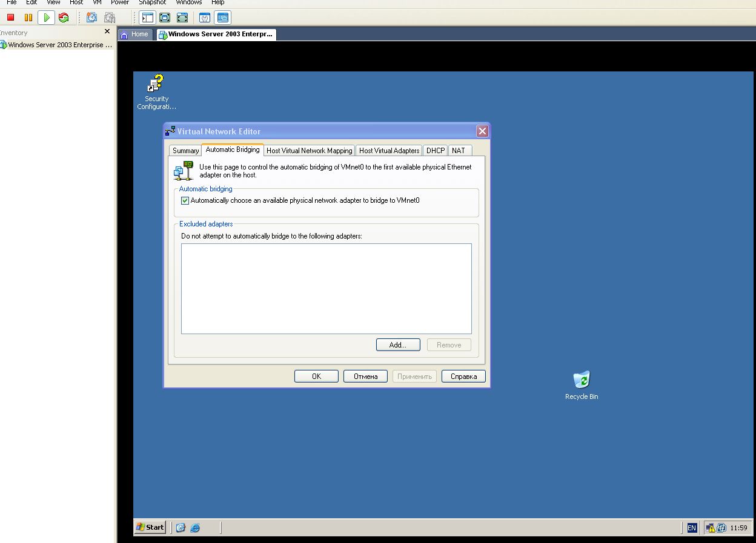Close the Virtual Network Editor dialog
Screen dimensions: 756x543
coord(482,131)
